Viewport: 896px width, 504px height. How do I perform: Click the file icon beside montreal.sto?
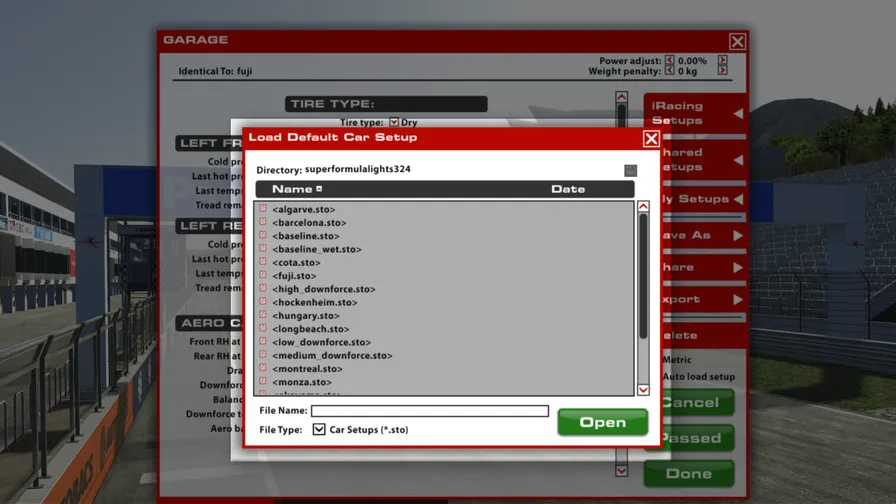click(x=263, y=368)
